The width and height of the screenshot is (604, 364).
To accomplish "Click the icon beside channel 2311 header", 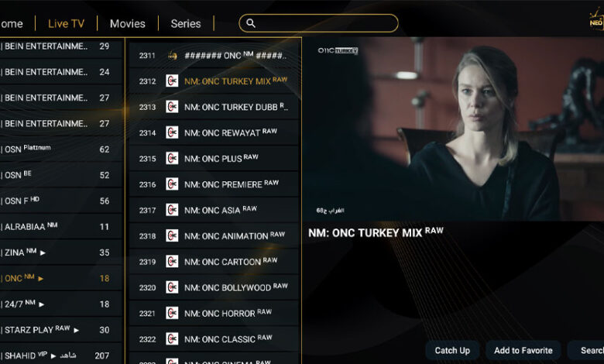I will (x=172, y=56).
